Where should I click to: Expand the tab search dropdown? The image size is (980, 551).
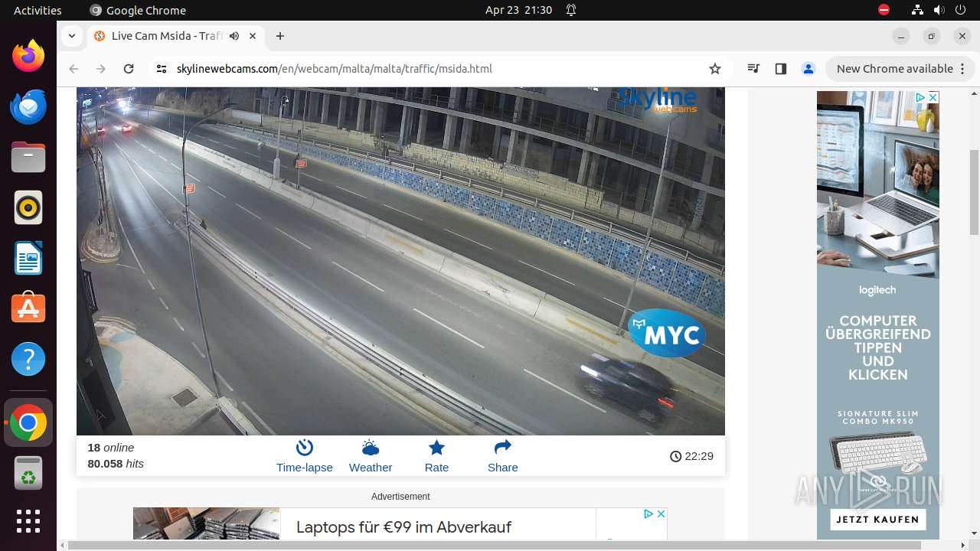point(71,36)
